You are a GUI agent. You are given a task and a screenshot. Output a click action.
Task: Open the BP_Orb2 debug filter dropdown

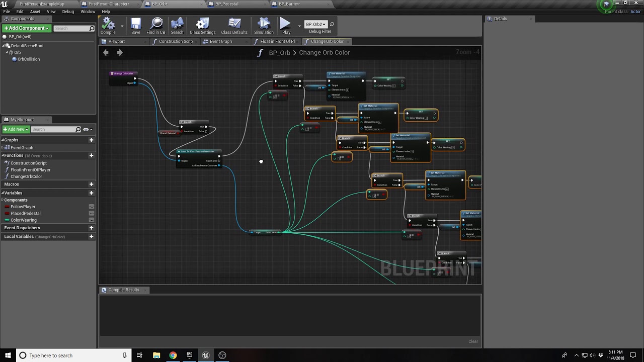pyautogui.click(x=315, y=24)
